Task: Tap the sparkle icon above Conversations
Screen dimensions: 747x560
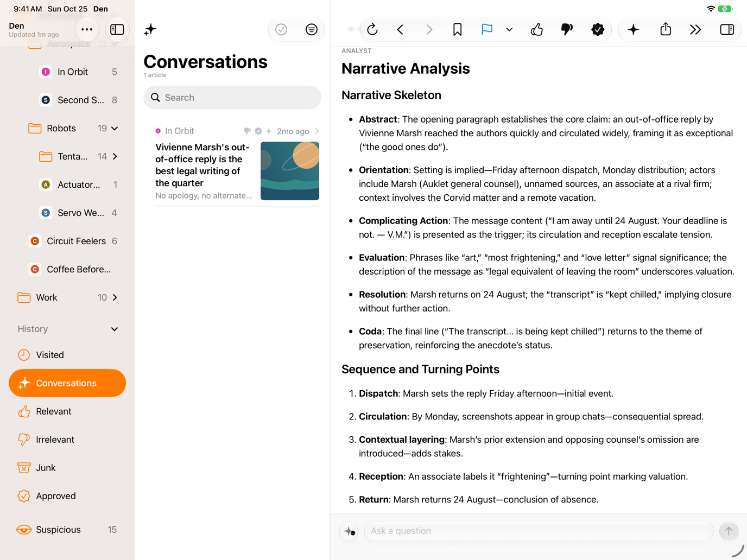Action: click(x=150, y=30)
